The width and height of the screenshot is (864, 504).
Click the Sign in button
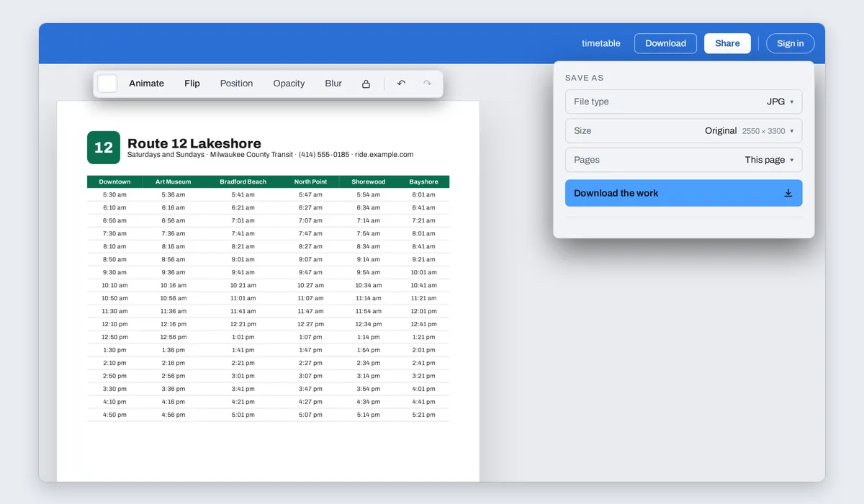[x=791, y=43]
